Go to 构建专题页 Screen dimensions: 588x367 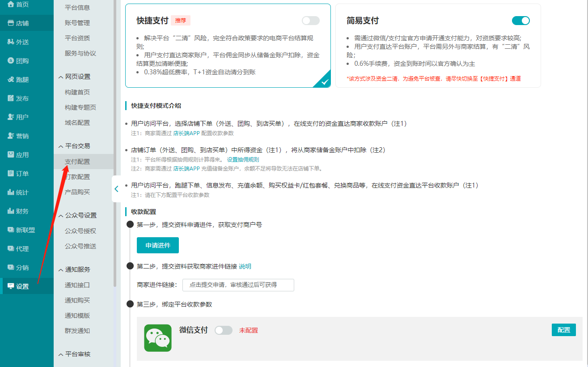pos(80,107)
